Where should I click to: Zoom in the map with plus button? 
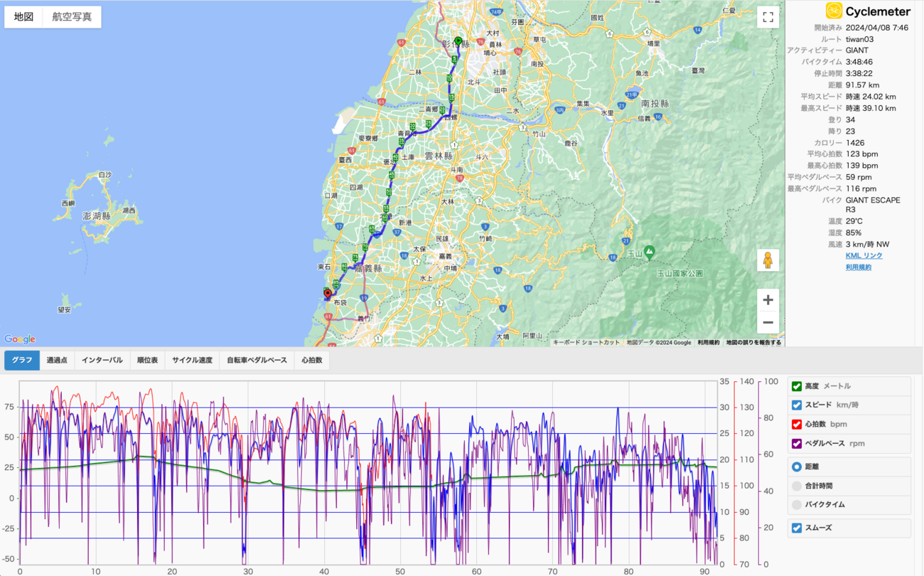(768, 300)
